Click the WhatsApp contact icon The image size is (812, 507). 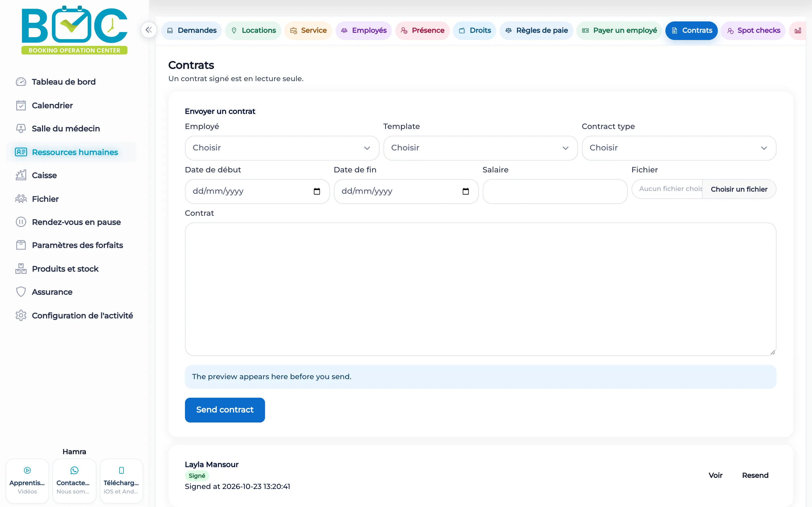74,470
